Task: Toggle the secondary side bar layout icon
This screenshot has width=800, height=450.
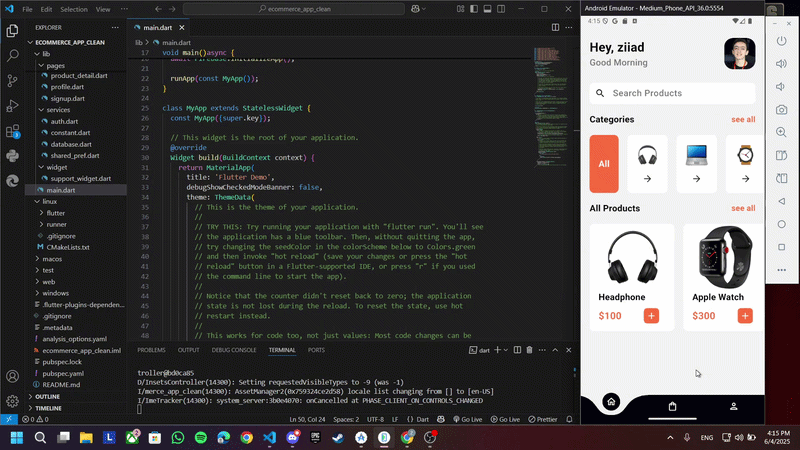Action: (501, 9)
